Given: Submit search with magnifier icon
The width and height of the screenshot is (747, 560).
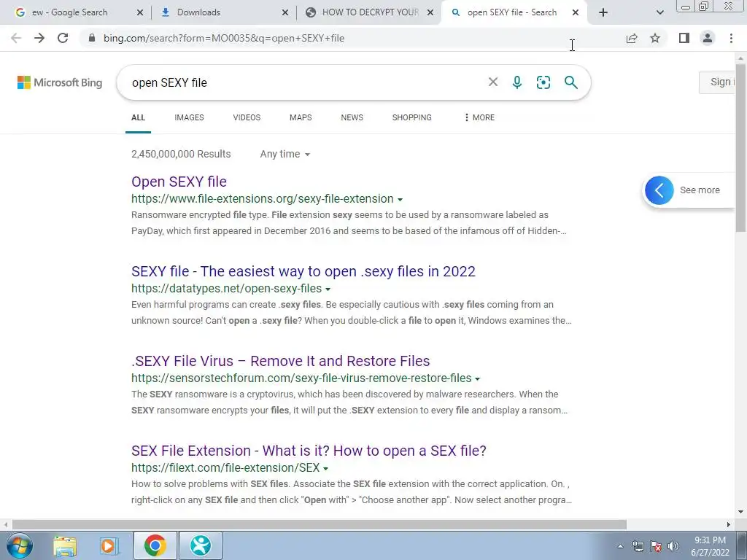Looking at the screenshot, I should (x=570, y=82).
